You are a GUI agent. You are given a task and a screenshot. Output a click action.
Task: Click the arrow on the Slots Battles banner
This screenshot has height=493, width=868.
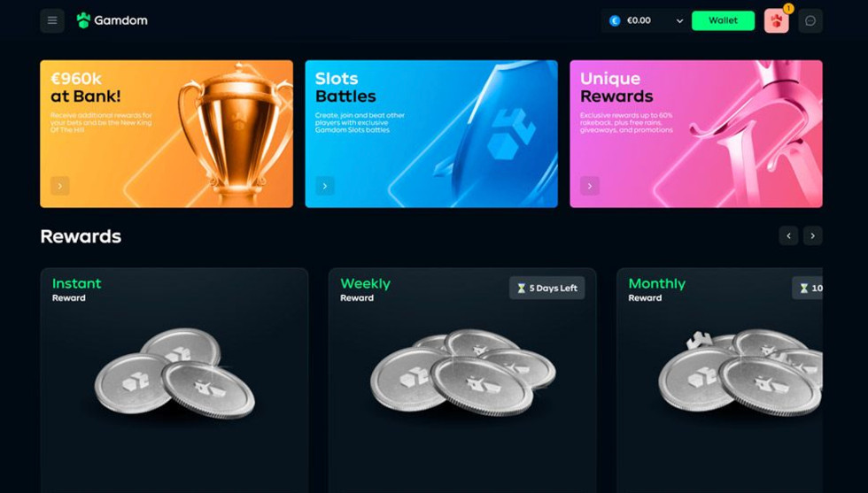tap(325, 186)
